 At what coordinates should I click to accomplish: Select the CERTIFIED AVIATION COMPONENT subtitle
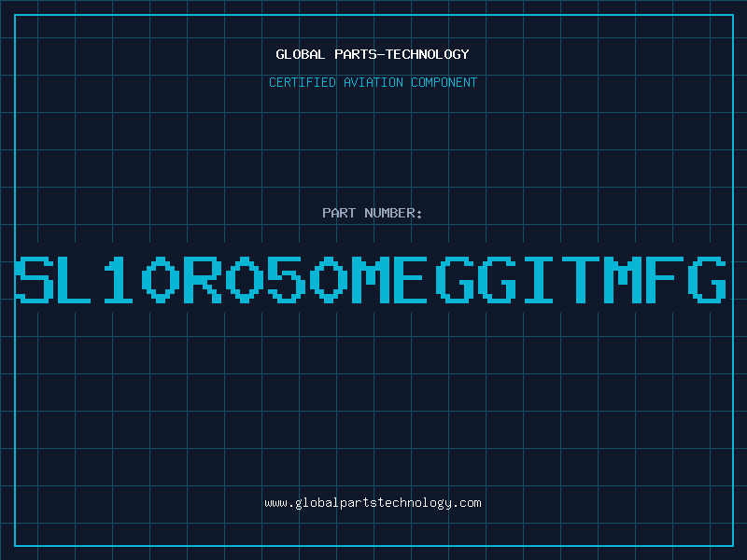[373, 82]
